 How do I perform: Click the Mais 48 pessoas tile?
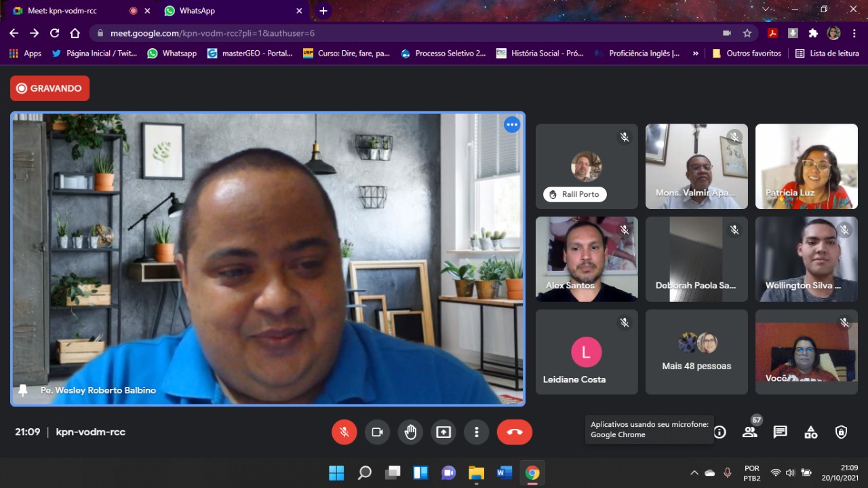pyautogui.click(x=696, y=352)
